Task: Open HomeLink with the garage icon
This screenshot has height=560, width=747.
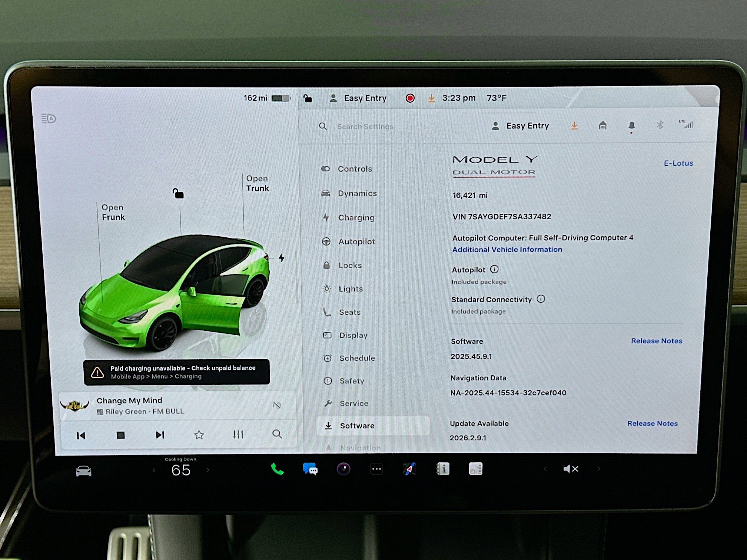Action: pos(602,126)
